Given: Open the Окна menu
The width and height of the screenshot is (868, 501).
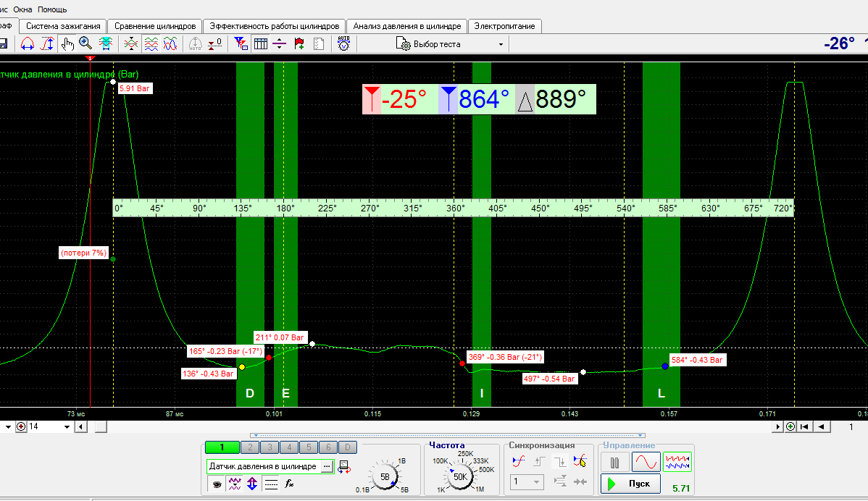Looking at the screenshot, I should pyautogui.click(x=22, y=9).
